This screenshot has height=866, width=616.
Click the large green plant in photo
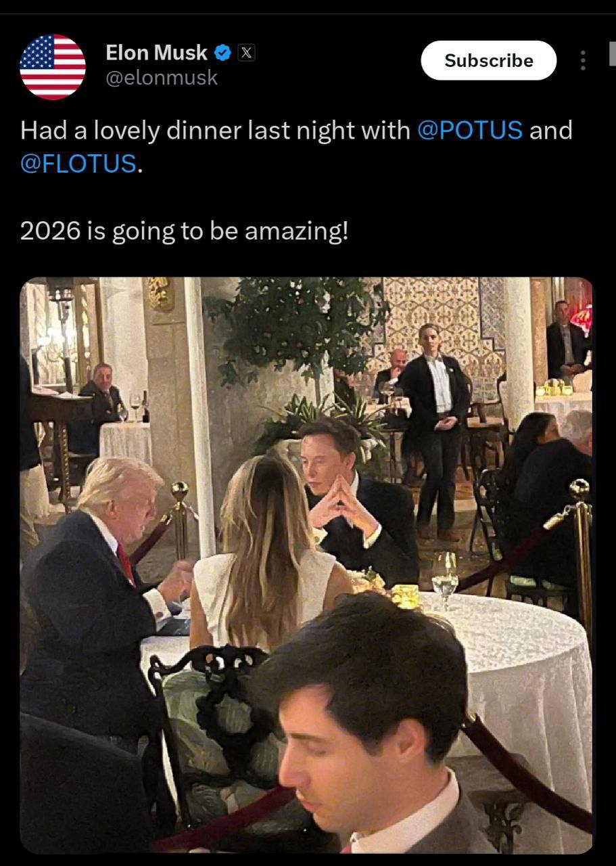(298, 325)
